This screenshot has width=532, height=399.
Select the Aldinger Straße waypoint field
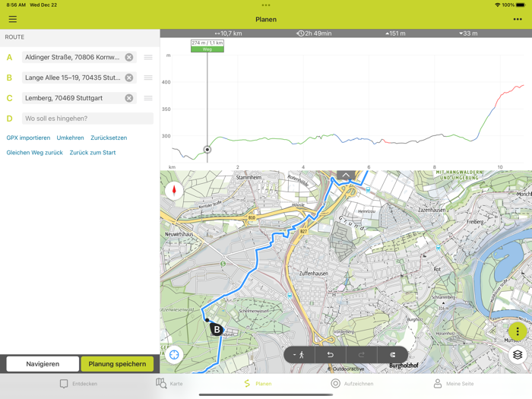79,57
